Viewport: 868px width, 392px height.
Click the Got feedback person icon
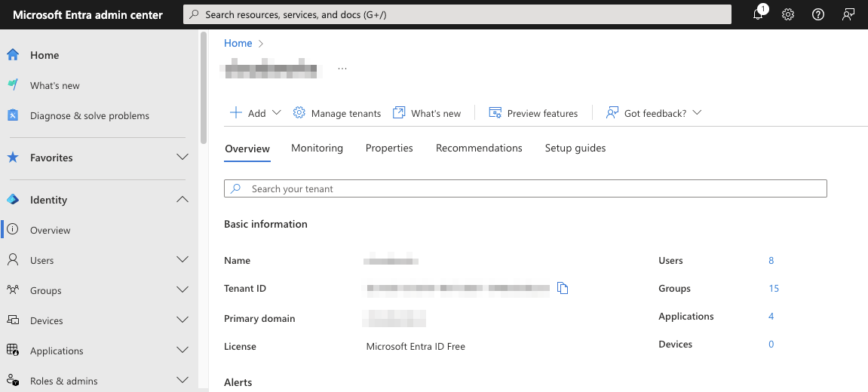click(x=612, y=113)
